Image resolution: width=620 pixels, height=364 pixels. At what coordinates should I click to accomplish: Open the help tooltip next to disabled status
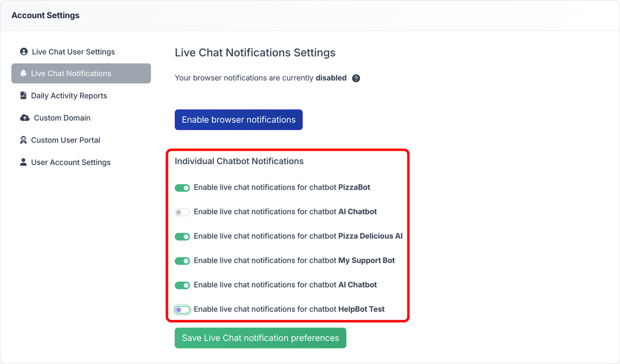pos(355,78)
